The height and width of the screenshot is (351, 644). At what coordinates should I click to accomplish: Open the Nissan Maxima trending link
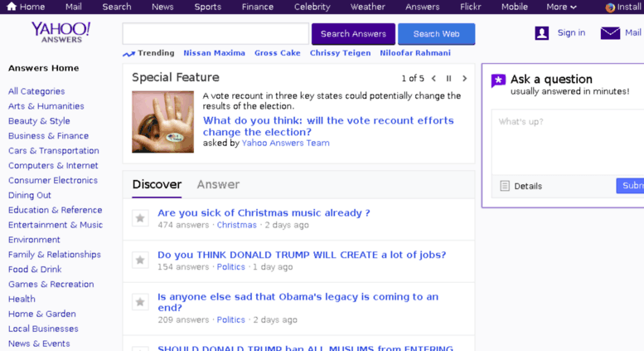coord(214,53)
